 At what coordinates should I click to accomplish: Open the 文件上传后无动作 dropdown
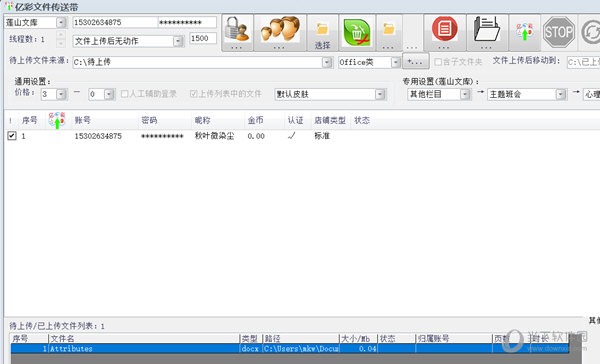pos(178,41)
